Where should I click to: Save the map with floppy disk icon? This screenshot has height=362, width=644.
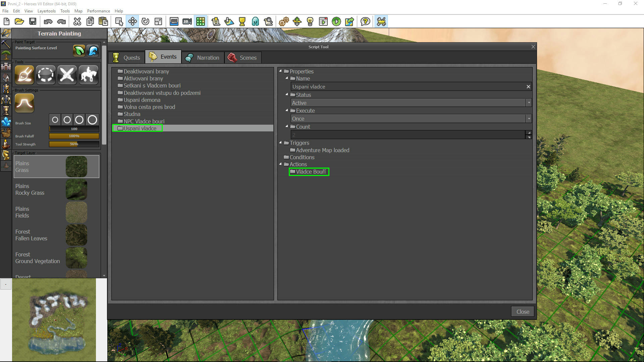33,21
